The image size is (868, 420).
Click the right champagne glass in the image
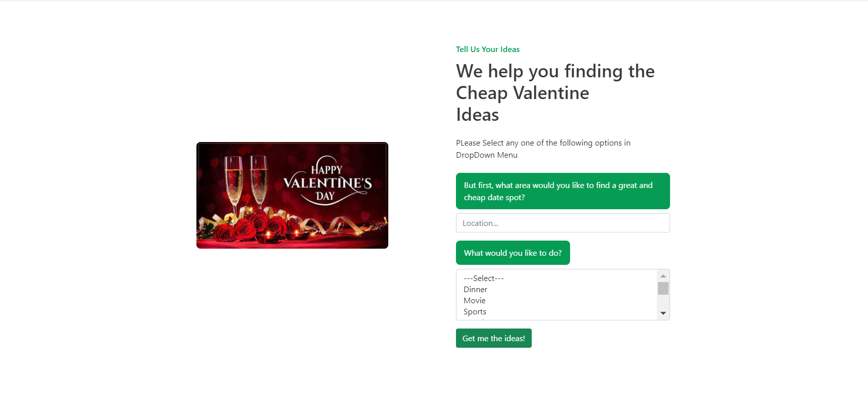[259, 181]
